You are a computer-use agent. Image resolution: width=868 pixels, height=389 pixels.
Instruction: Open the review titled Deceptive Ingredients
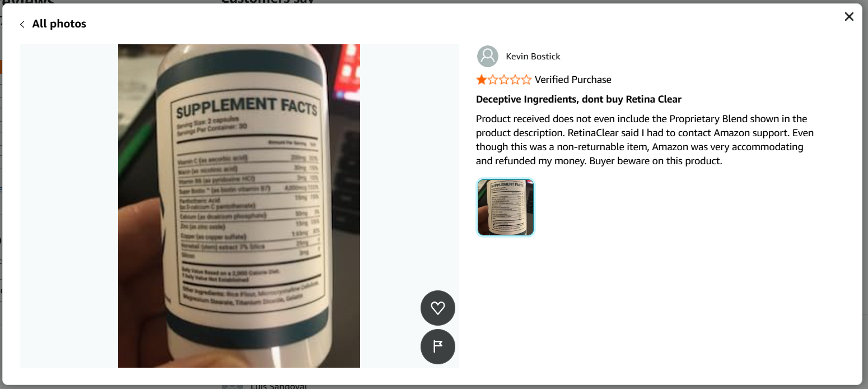tap(578, 99)
